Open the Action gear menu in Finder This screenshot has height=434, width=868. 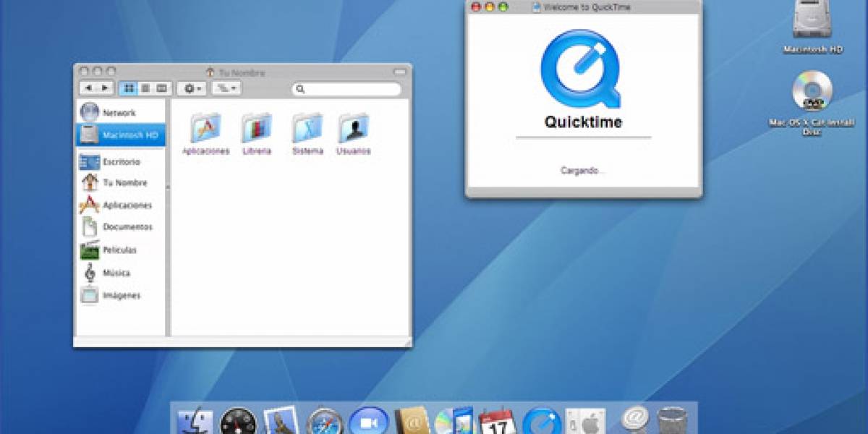(192, 88)
